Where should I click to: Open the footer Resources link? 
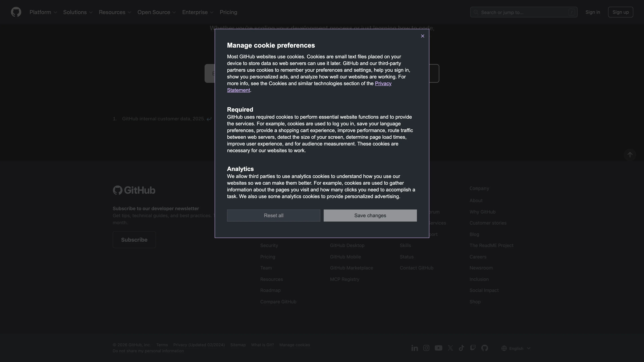tap(272, 279)
